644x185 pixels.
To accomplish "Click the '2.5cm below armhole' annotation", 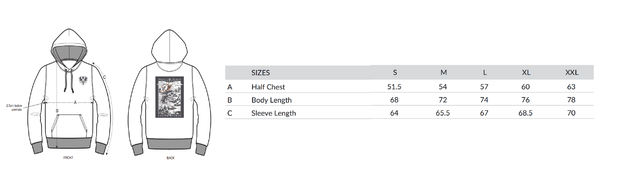I will click(14, 108).
